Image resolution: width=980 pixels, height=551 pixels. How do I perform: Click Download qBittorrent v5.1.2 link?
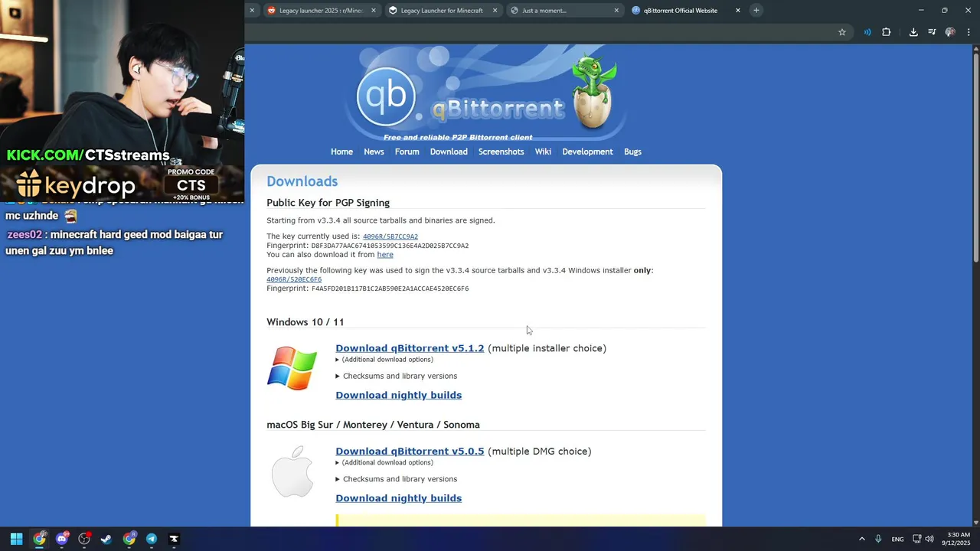point(410,348)
